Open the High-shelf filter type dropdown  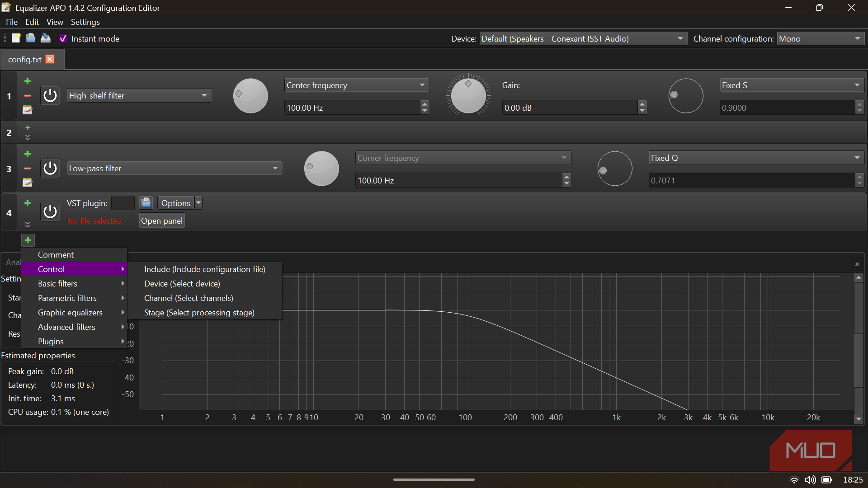tap(139, 96)
